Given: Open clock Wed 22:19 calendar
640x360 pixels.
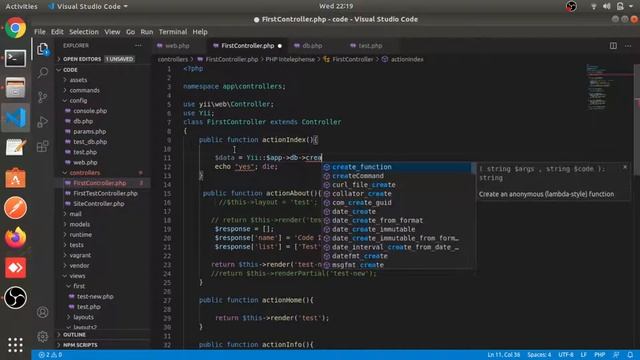Looking at the screenshot, I should pos(336,6).
